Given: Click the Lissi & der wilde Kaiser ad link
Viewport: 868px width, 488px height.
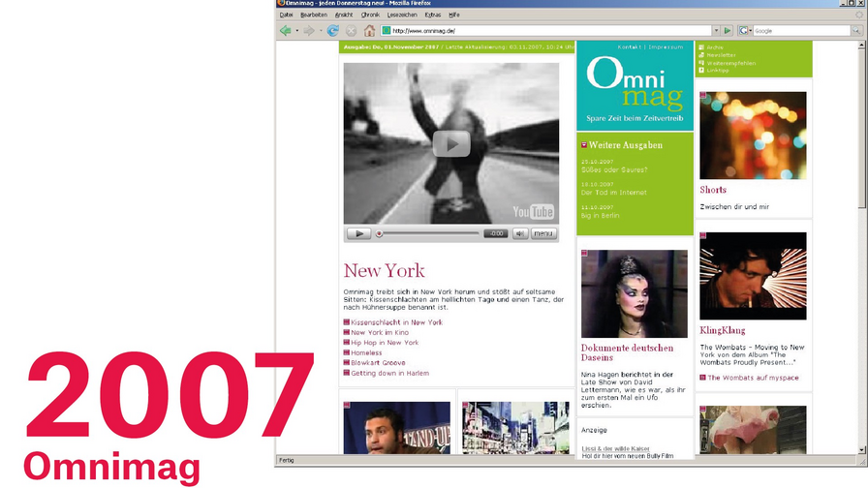Looking at the screenshot, I should coord(615,448).
